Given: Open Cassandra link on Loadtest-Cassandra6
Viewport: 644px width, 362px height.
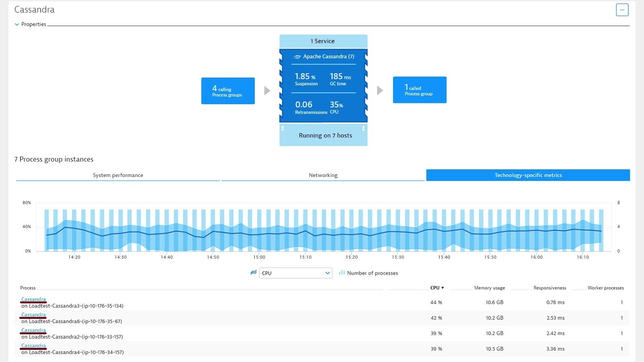Looking at the screenshot, I should (33, 315).
